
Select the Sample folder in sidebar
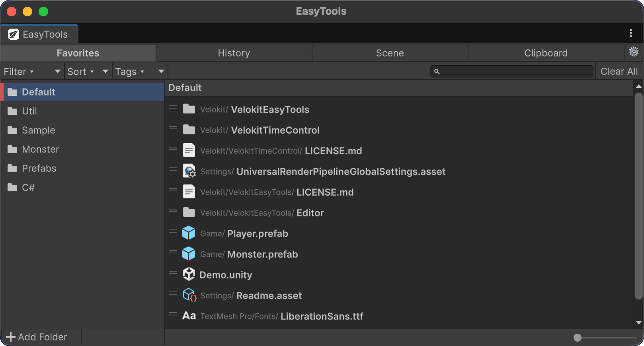83,130
